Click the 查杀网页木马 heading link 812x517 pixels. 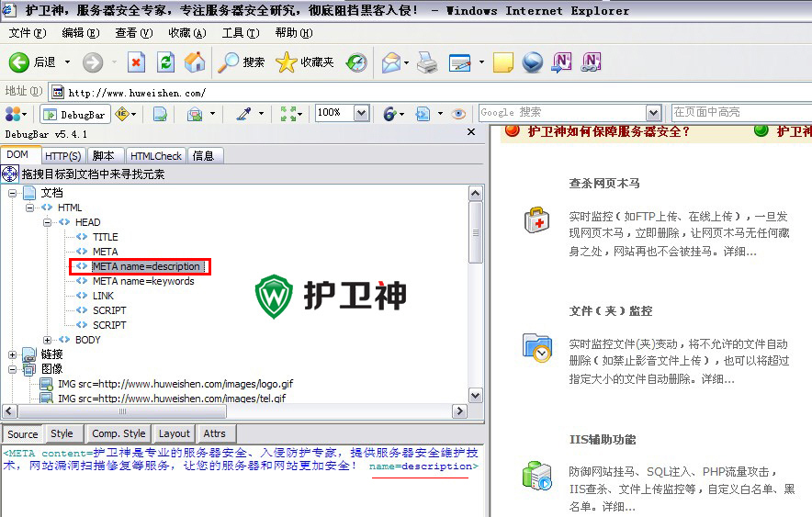click(603, 184)
